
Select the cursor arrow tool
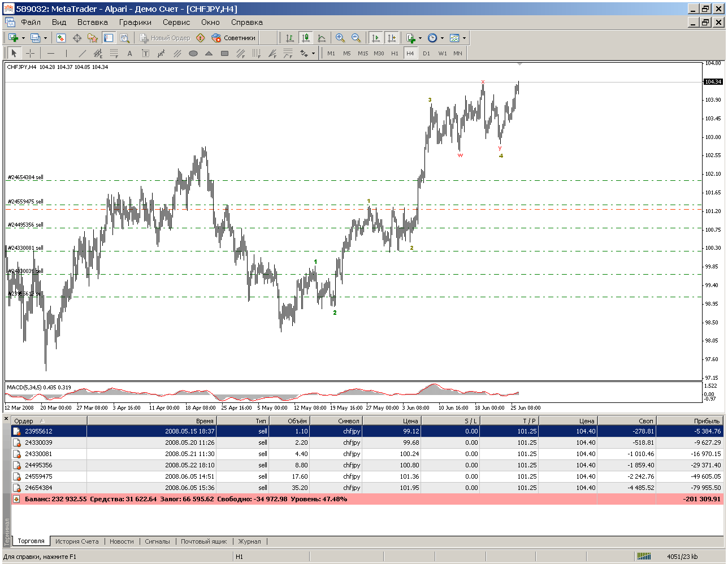pos(14,53)
